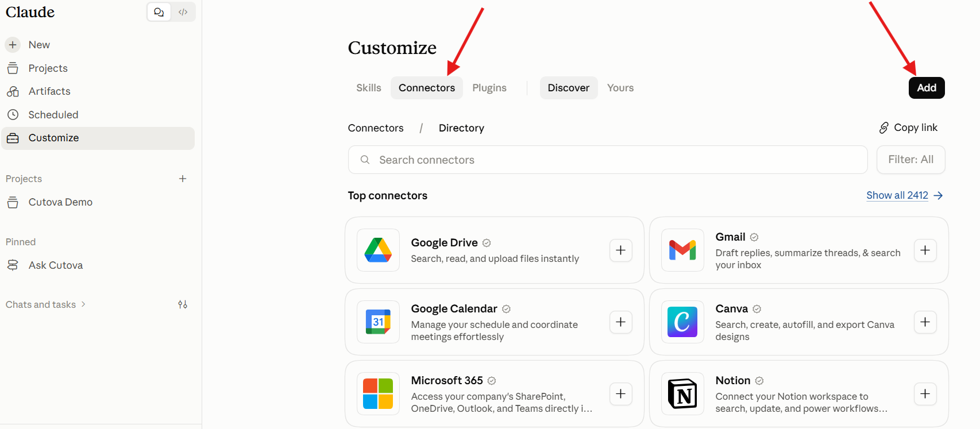This screenshot has width=980, height=429.
Task: Click the Pinned section label
Action: click(x=21, y=242)
